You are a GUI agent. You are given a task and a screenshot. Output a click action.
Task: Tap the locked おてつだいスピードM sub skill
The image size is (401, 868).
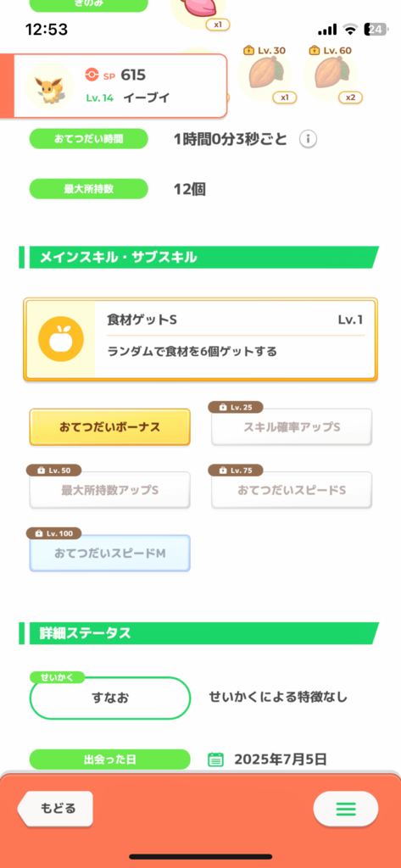click(109, 553)
